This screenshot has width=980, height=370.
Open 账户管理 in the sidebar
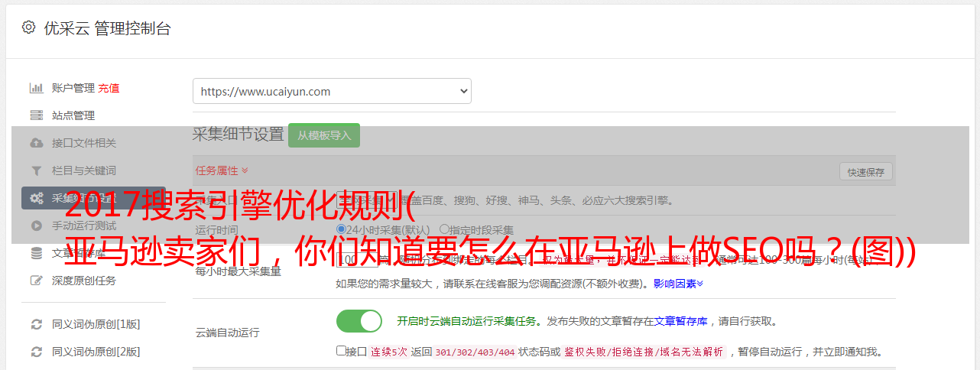click(x=73, y=88)
